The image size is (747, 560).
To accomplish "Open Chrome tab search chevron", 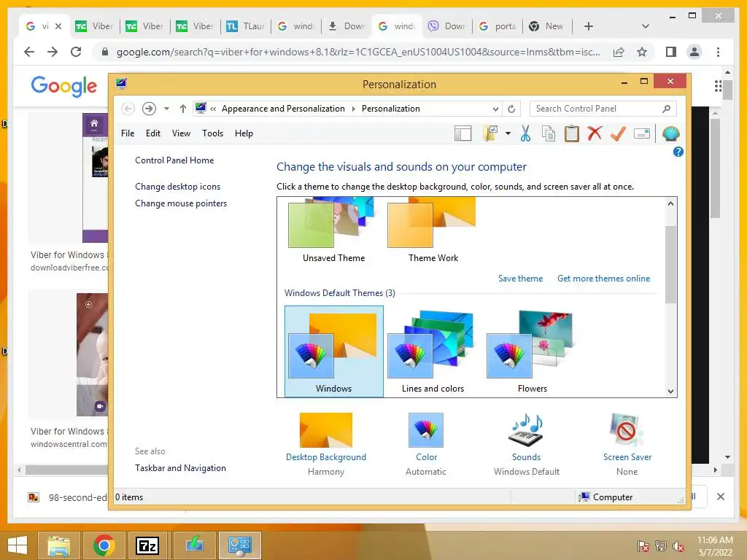I will (646, 26).
